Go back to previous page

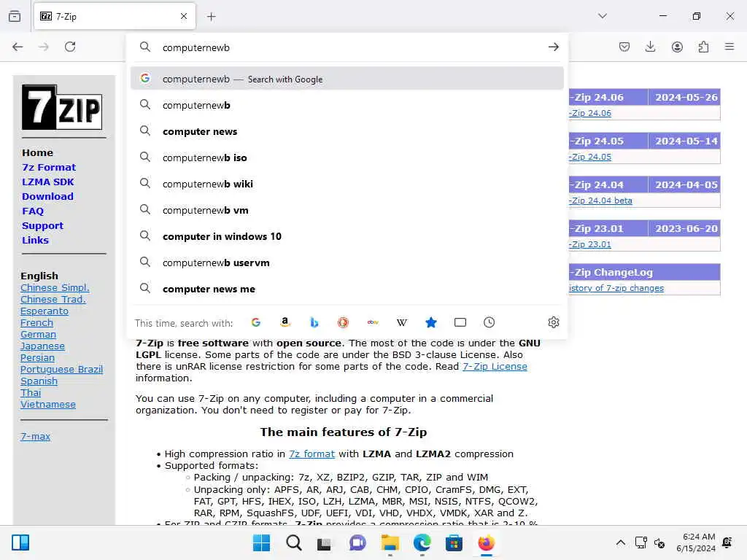[18, 47]
